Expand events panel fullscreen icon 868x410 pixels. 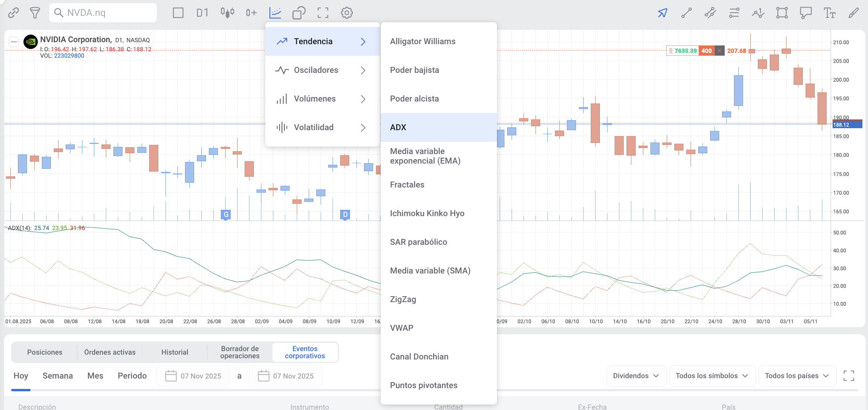click(849, 376)
